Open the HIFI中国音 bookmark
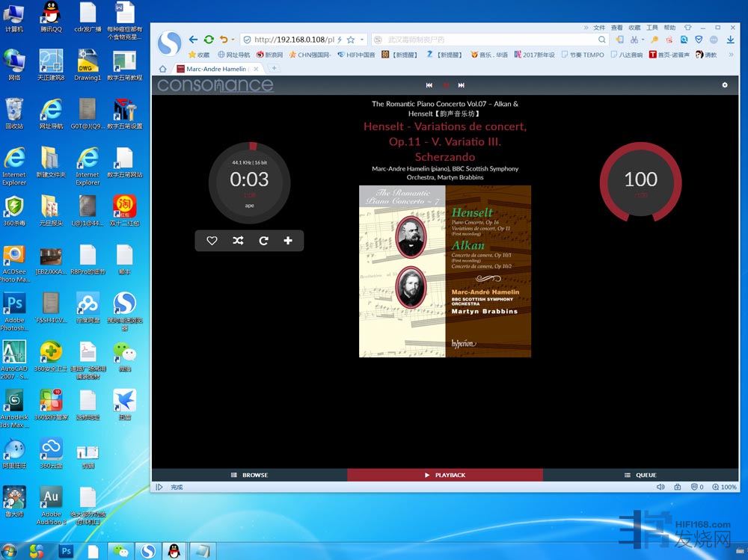 click(356, 55)
